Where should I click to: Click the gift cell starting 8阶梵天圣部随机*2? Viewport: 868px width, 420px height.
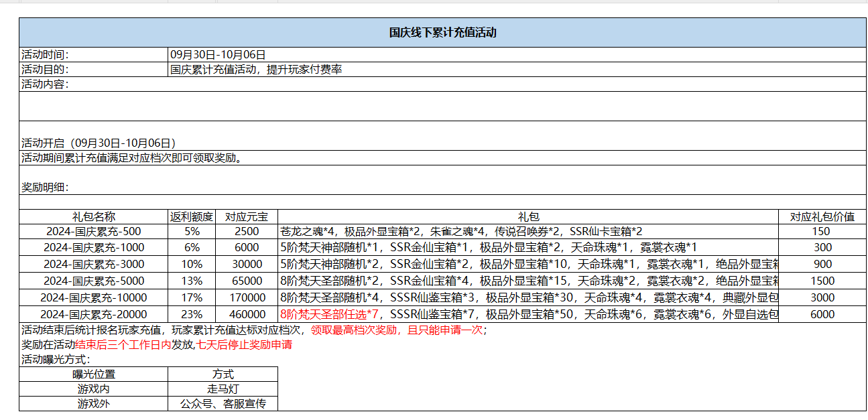528,281
